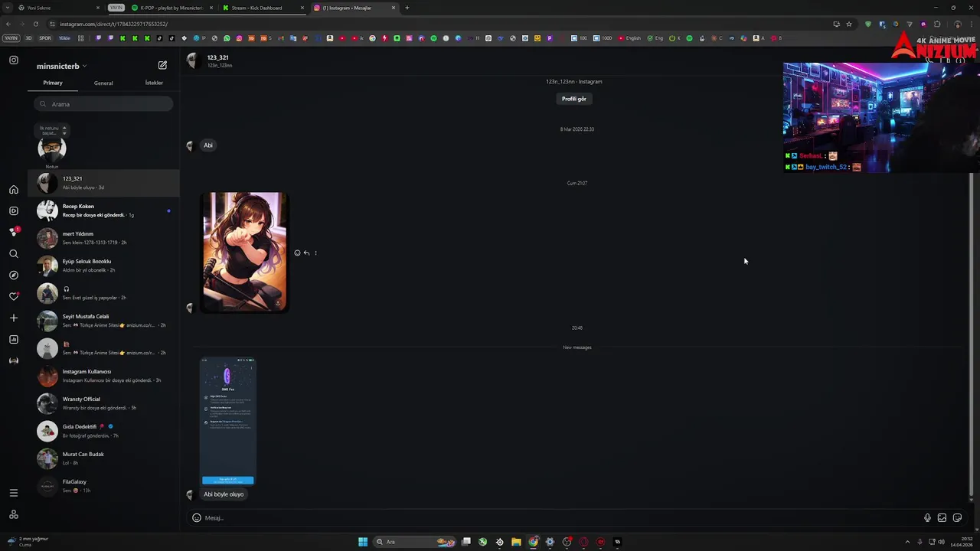This screenshot has height=551, width=980.
Task: Open Instagram home via logo icon
Action: pos(14,60)
